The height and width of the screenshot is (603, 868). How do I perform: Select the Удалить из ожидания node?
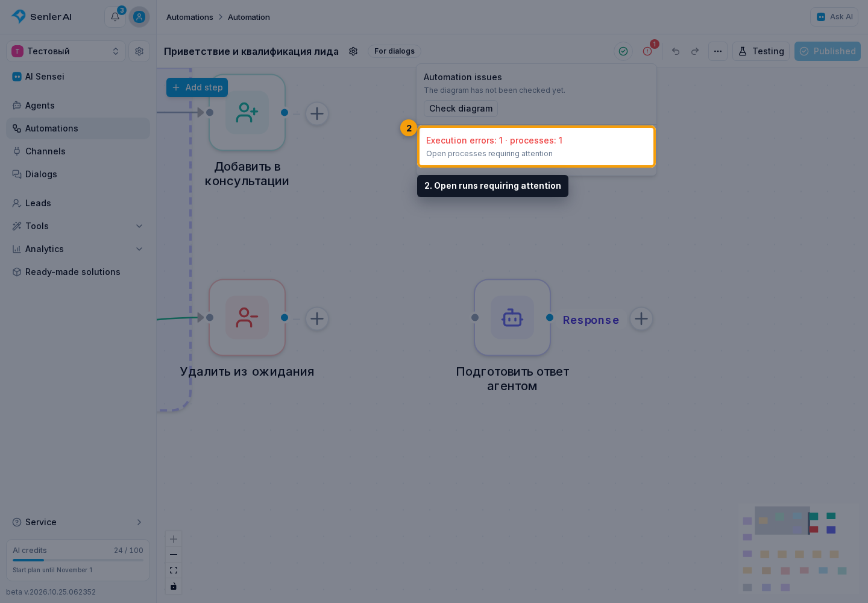[247, 318]
